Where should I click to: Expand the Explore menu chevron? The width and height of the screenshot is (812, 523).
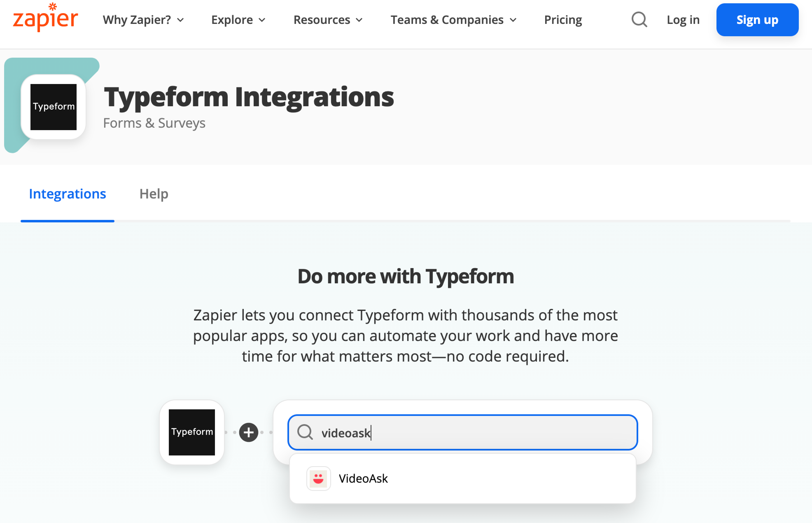pos(262,20)
